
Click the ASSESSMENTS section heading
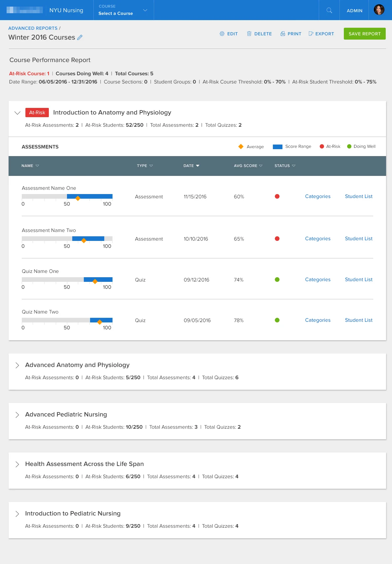tap(40, 147)
